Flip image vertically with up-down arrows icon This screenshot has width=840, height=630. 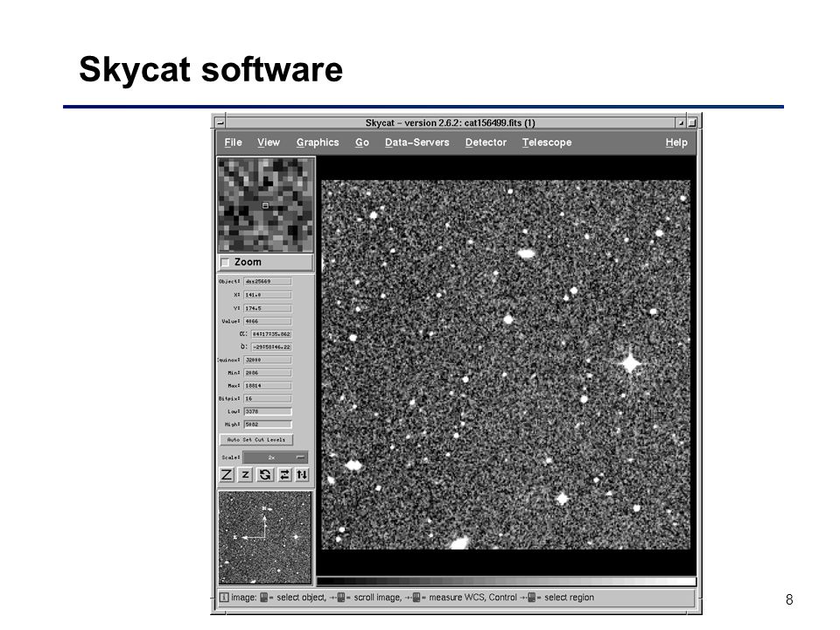click(x=302, y=474)
